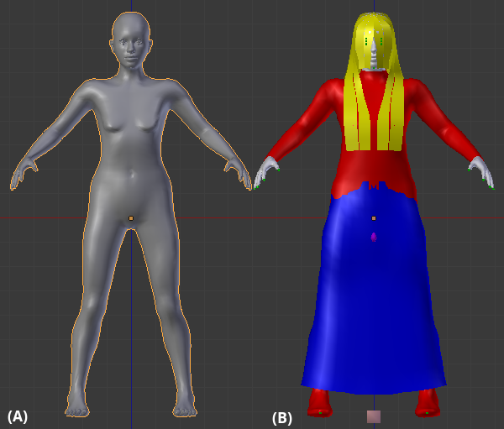Click the orange origin dot on blue skirt
The width and height of the screenshot is (504, 429).
(374, 218)
